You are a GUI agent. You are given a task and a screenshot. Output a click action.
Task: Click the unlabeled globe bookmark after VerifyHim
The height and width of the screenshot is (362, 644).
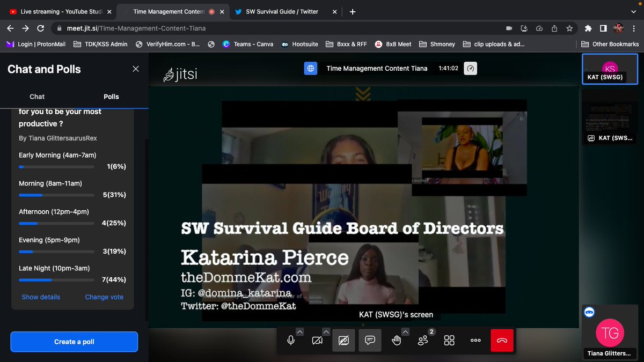211,44
